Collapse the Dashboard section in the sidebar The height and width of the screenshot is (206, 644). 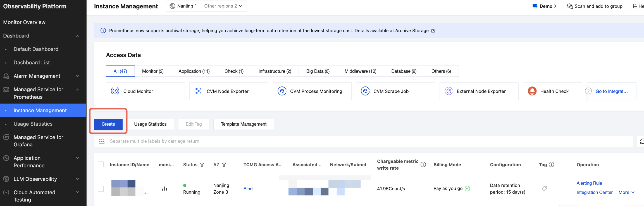(x=78, y=36)
